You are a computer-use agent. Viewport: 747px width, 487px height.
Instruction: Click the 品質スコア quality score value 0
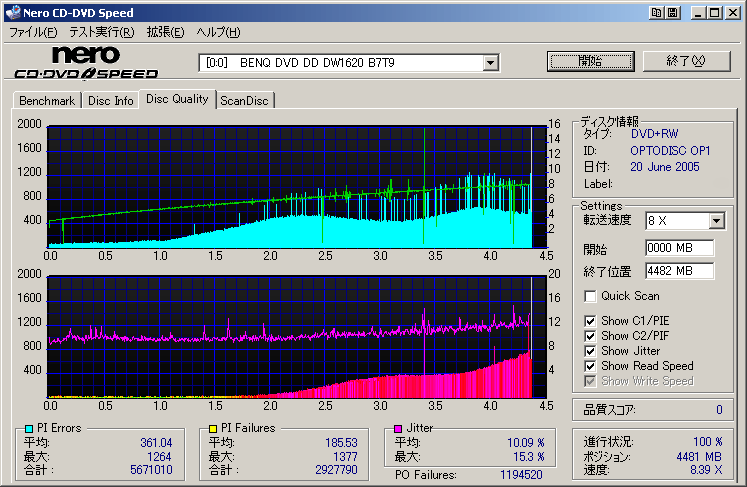[x=719, y=410]
